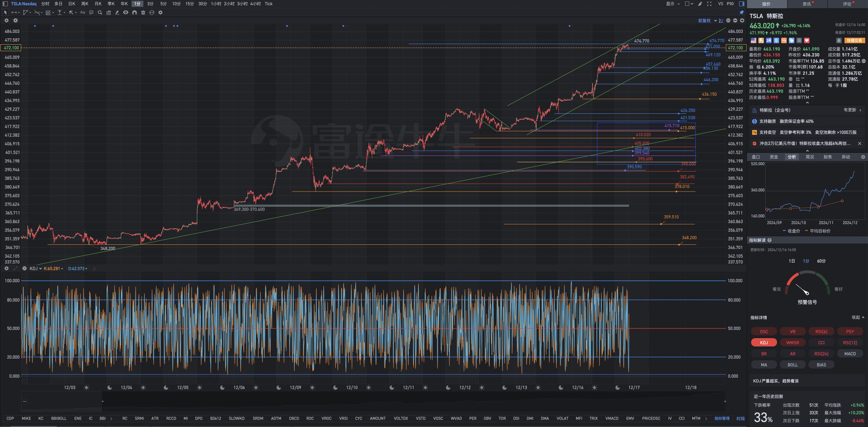Open the 评论 comments tab

click(847, 4)
